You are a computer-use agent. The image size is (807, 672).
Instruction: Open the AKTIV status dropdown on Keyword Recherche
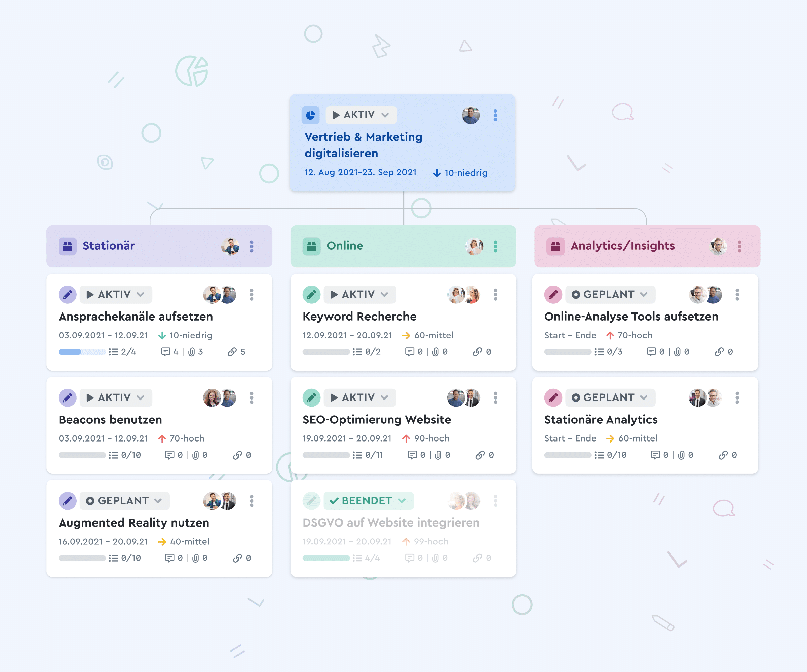coord(360,295)
